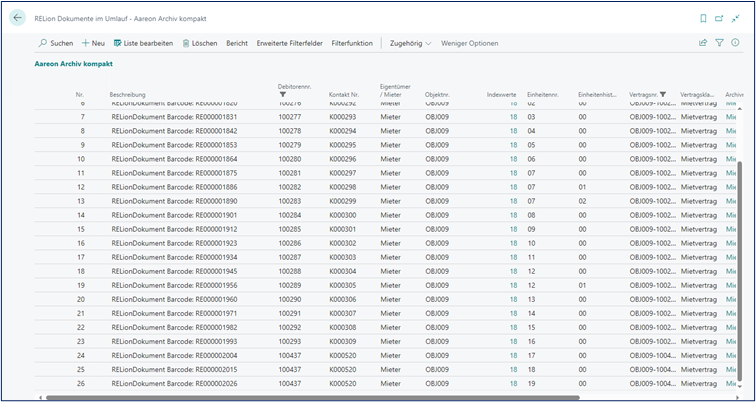This screenshot has height=402, width=756.
Task: Open Indexwerte link 18 in row 15
Action: 513,229
